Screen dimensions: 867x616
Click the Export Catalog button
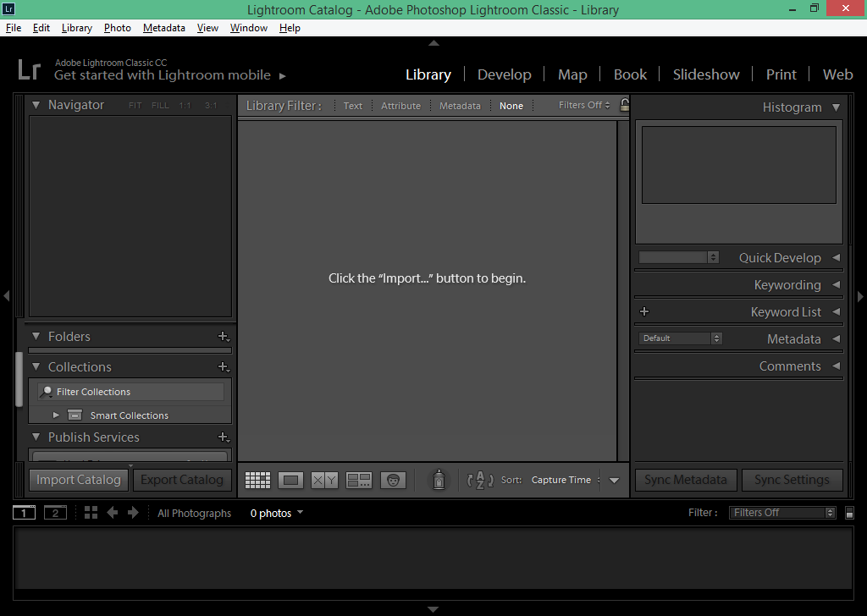pos(182,480)
